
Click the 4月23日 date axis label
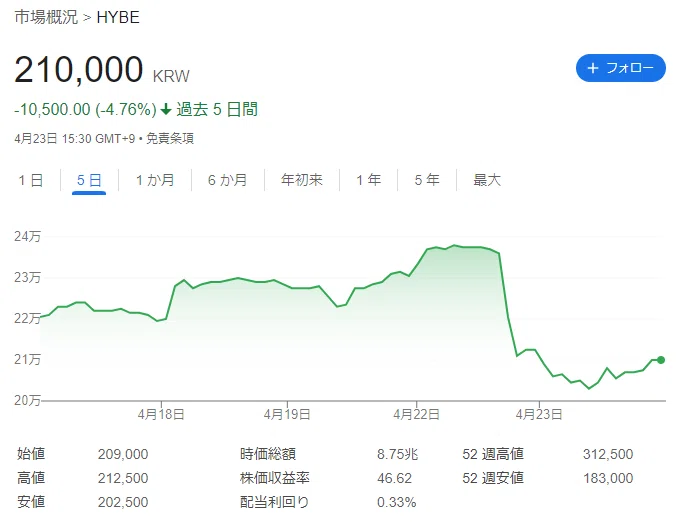point(539,414)
